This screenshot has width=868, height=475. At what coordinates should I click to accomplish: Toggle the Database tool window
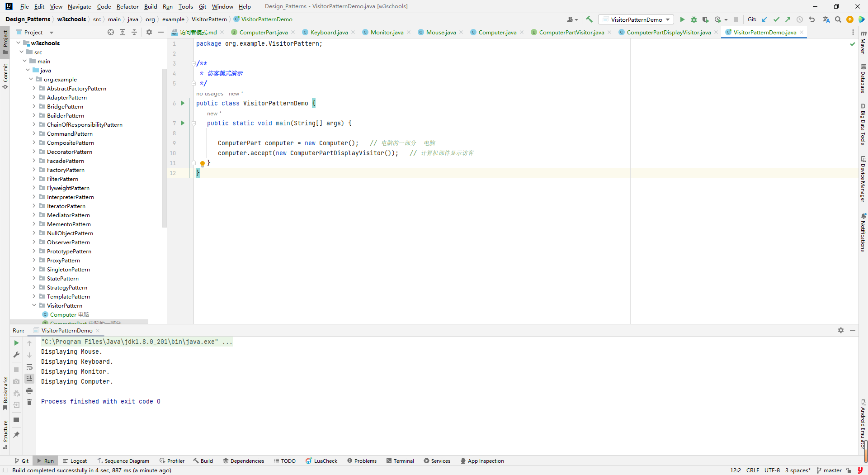pos(863,79)
